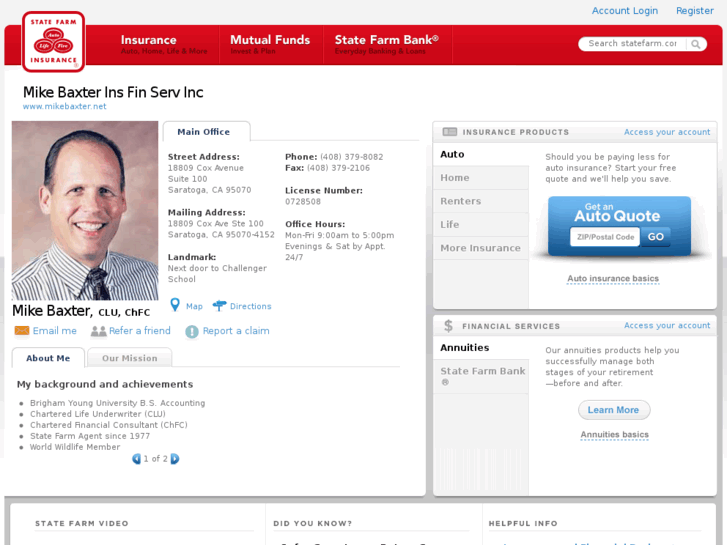Click the map pin icon
Viewport: 727px width, 545px height.
tap(175, 305)
